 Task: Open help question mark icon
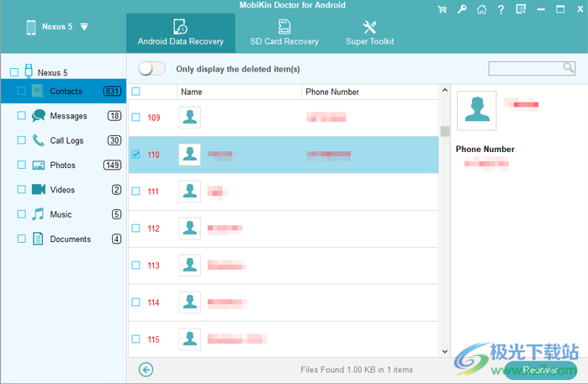[501, 9]
